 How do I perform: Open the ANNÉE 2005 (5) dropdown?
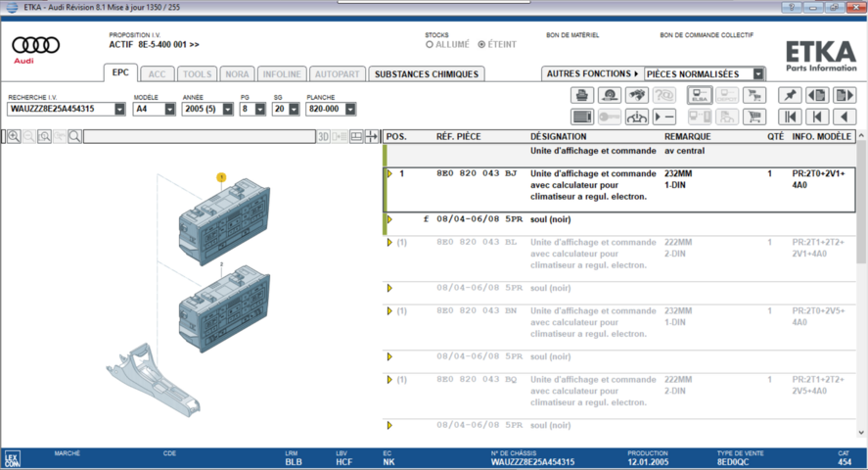click(227, 109)
